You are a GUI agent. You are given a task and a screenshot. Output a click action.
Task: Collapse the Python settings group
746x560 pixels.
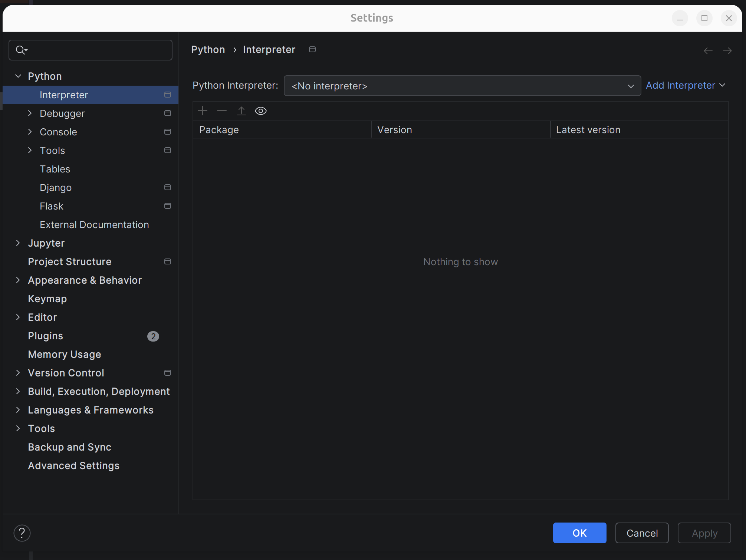(x=18, y=76)
